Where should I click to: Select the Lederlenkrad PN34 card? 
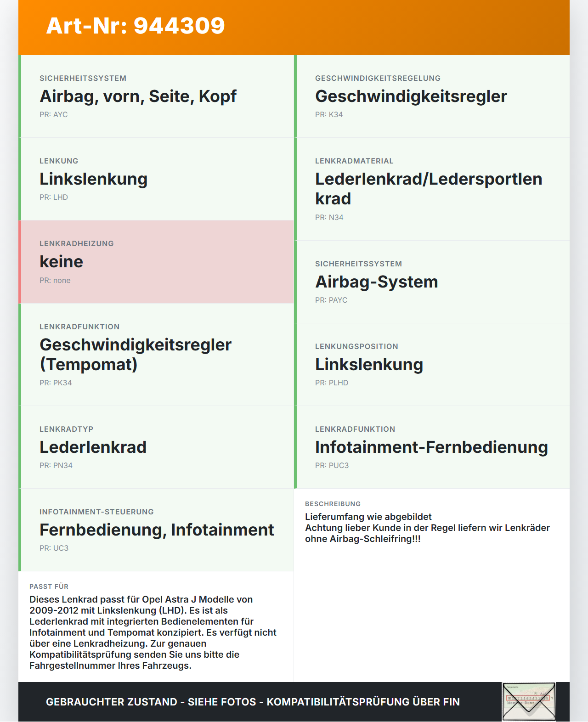156,447
